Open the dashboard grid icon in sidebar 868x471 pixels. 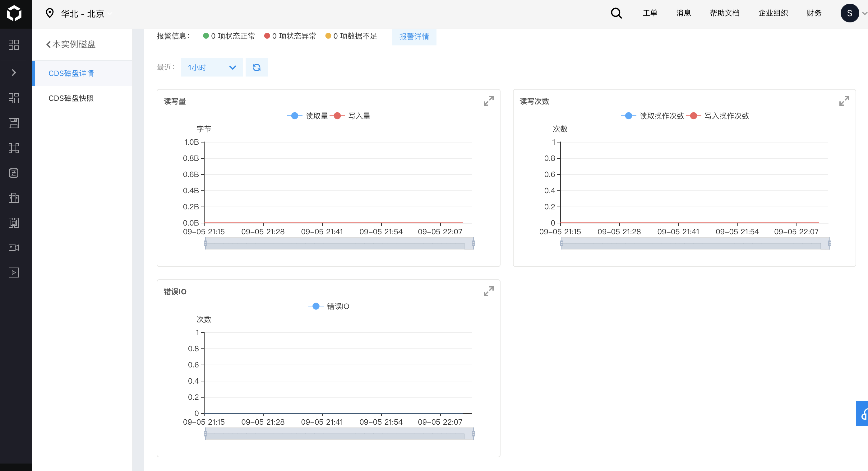tap(13, 44)
